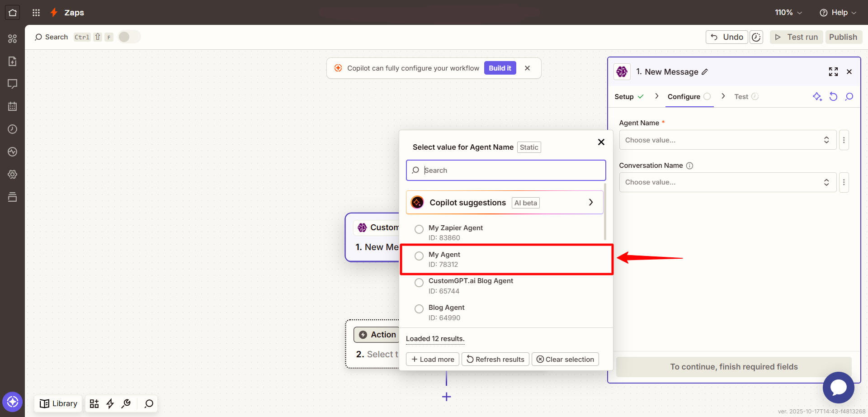Click the magnifier icon in bottom toolbar

coord(149,403)
